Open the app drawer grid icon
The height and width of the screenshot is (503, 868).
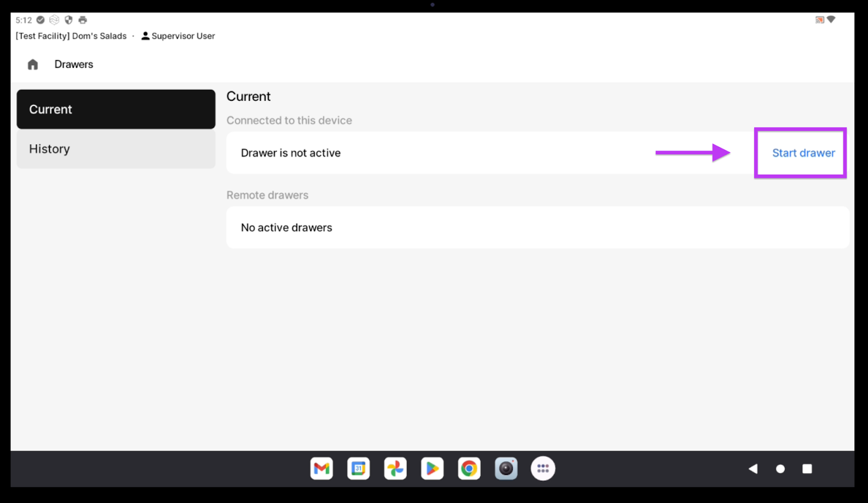[x=543, y=468]
